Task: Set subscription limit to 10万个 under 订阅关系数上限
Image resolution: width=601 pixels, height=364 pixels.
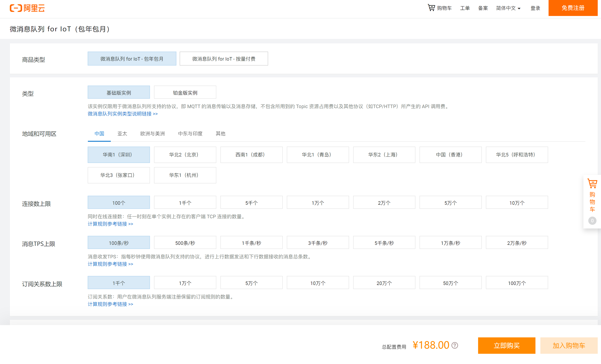Action: pyautogui.click(x=318, y=283)
